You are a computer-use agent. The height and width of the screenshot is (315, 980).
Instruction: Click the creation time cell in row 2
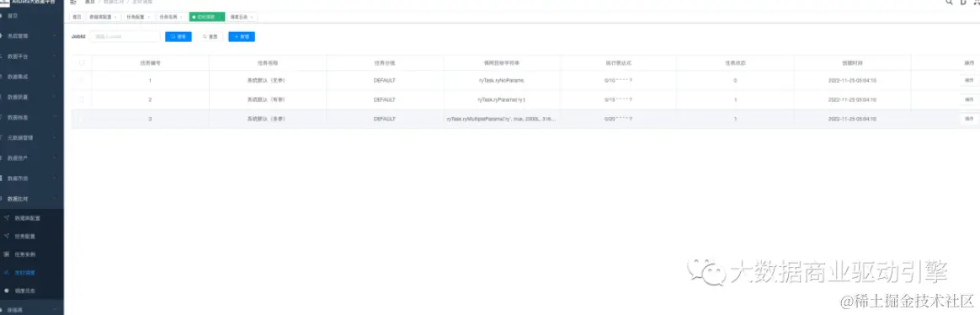pos(853,99)
